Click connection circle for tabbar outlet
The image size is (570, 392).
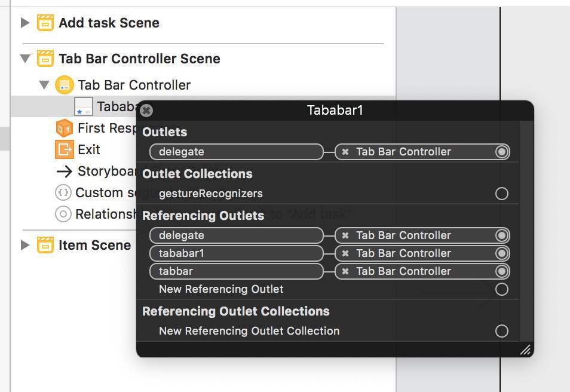coord(502,271)
